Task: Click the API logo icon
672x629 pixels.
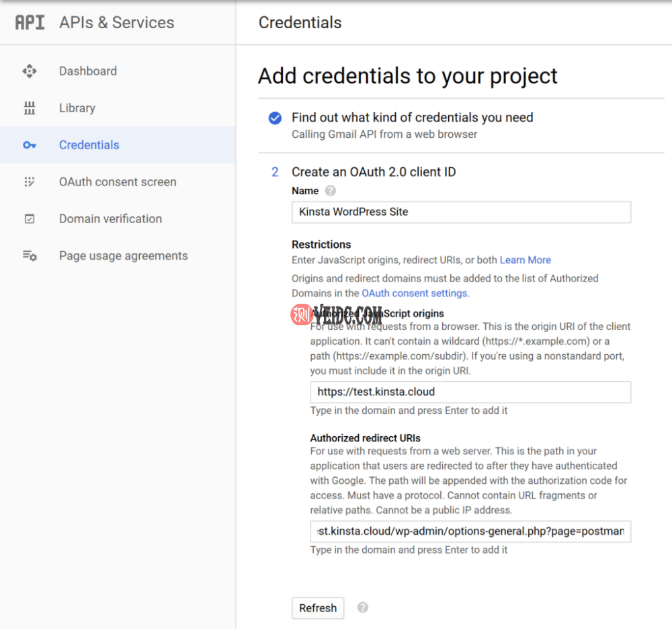Action: click(x=30, y=22)
